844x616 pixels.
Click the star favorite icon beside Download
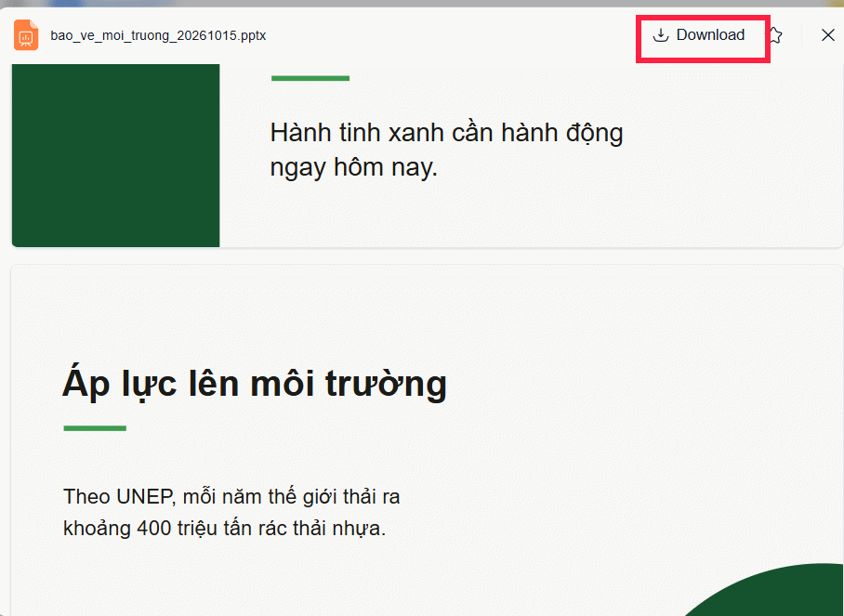pos(775,35)
